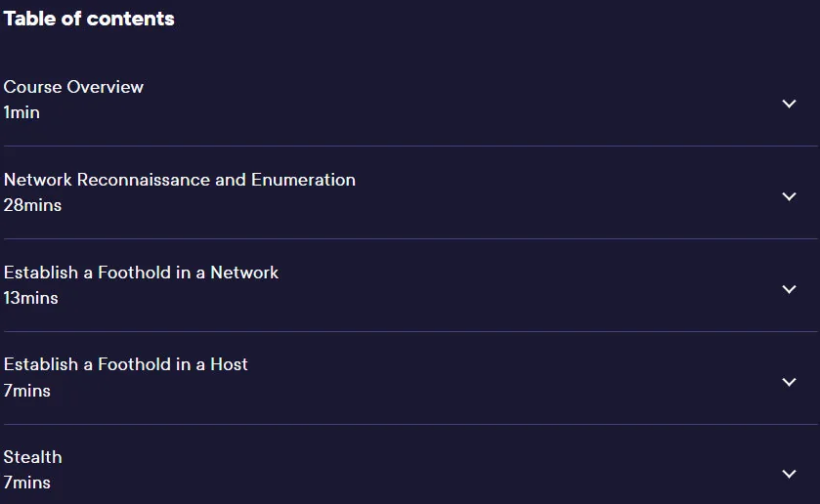Viewport: 820px width, 504px height.
Task: Expand Network Reconnaissance and Enumeration chevron
Action: [x=789, y=196]
